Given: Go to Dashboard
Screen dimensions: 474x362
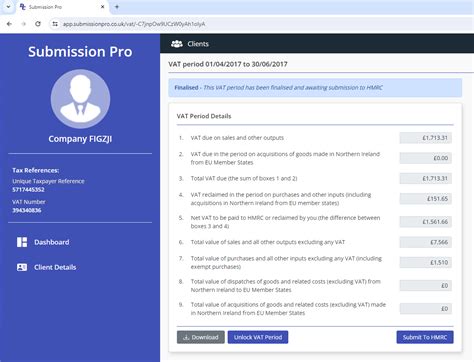Looking at the screenshot, I should click(52, 242).
